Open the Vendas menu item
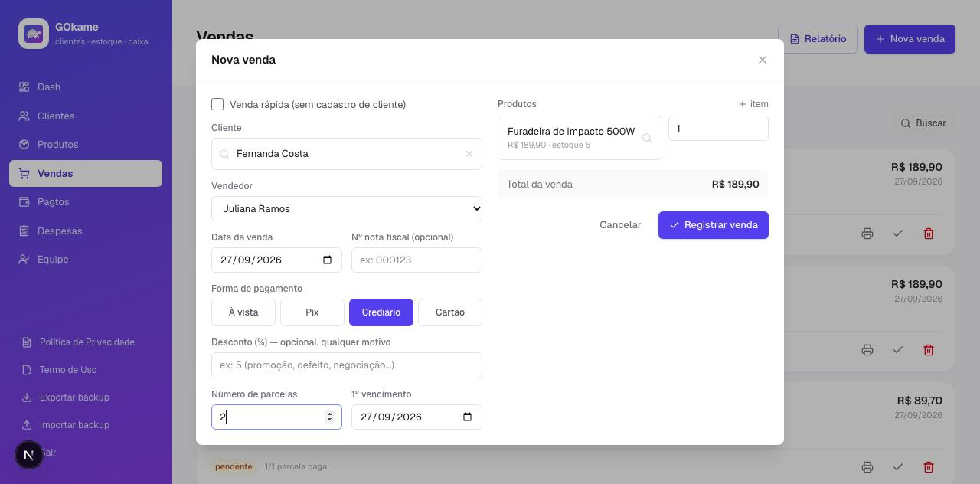980x484 pixels. (x=86, y=174)
